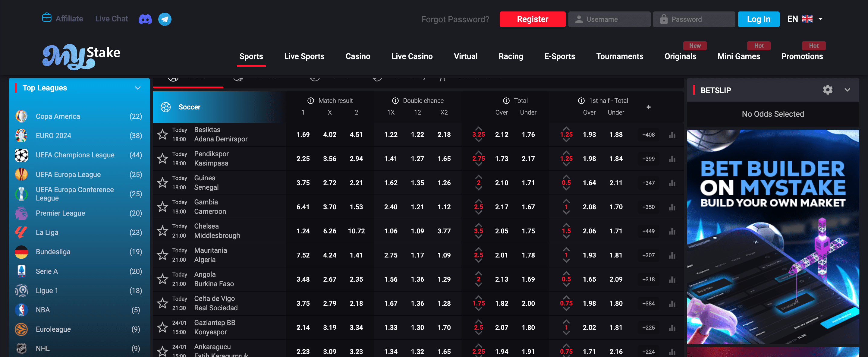Click the Euroleague logo icon

[22, 329]
